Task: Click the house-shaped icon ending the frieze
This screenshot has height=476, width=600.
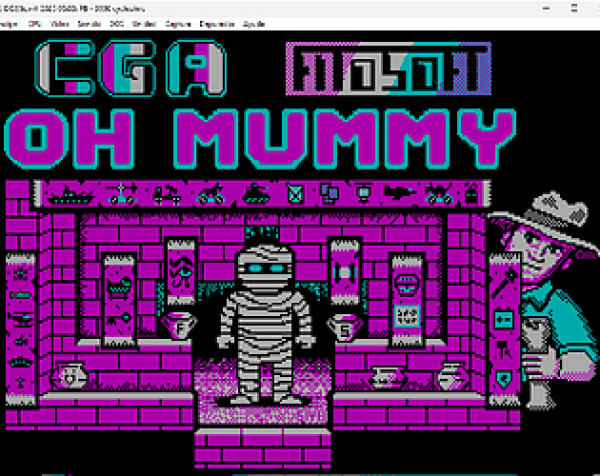Action: (x=471, y=194)
